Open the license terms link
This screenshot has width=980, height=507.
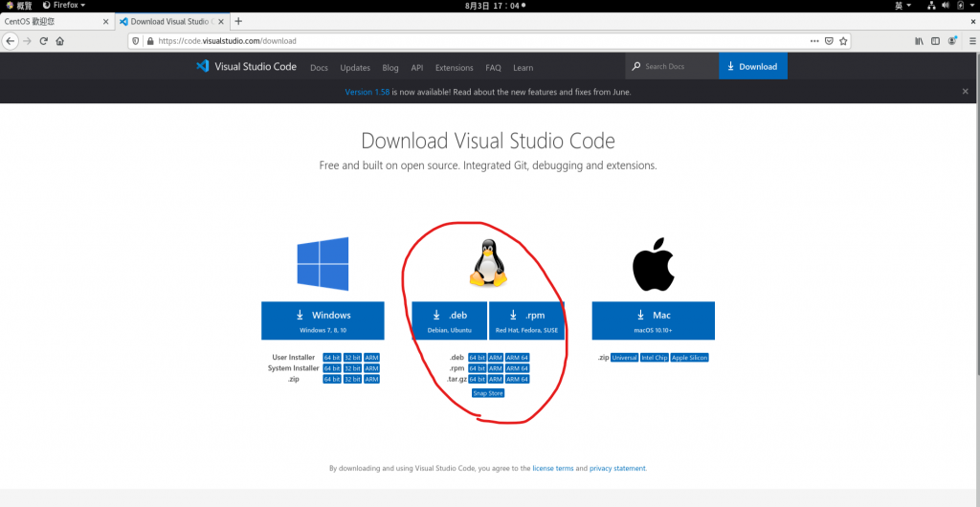[x=552, y=469]
